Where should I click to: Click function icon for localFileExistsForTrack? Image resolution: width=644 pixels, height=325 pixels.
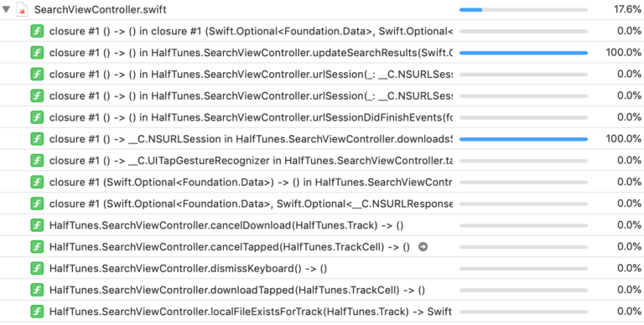(37, 312)
